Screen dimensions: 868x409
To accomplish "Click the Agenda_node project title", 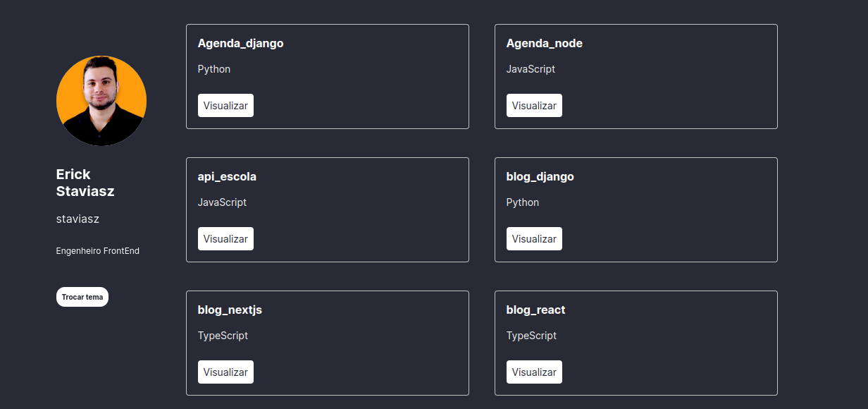I will click(x=544, y=43).
